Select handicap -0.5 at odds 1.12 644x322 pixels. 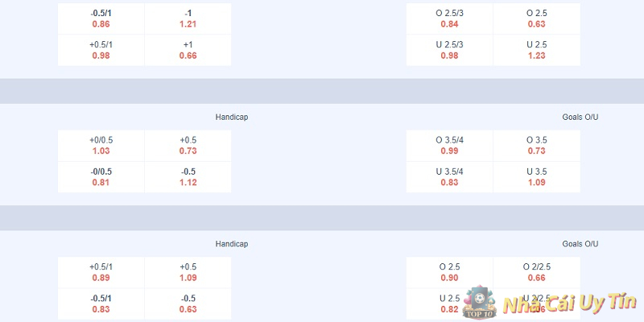pyautogui.click(x=188, y=177)
